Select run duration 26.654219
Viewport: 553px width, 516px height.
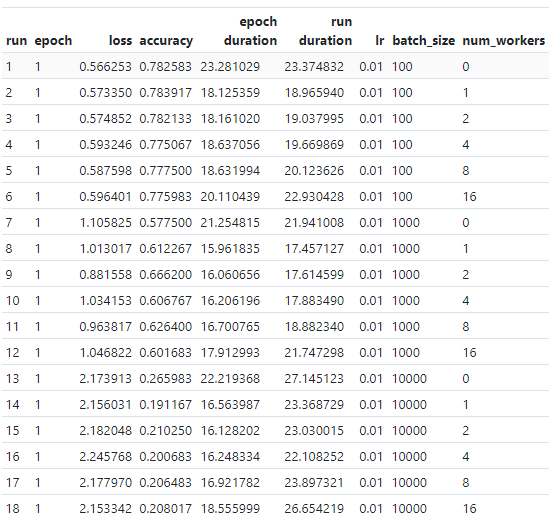tap(314, 509)
